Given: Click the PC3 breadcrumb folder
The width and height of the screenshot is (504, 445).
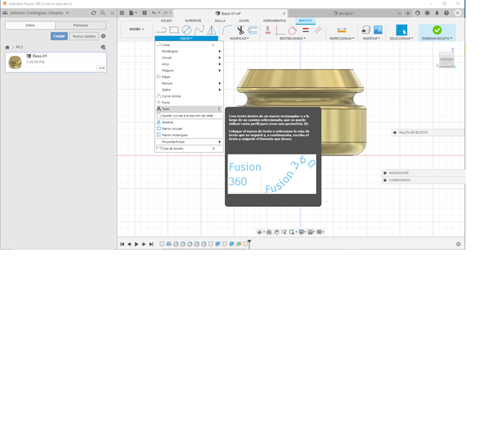Looking at the screenshot, I should tap(20, 47).
